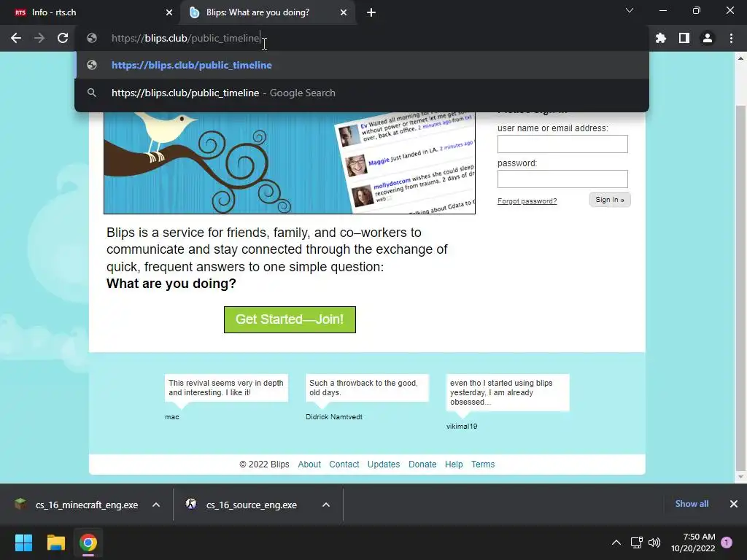Reload the current page
747x560 pixels.
63,38
